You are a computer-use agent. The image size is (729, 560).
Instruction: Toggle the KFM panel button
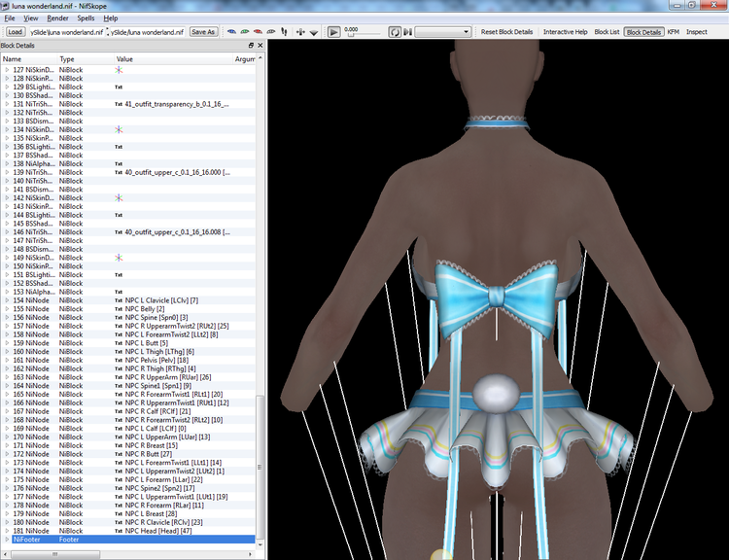click(x=674, y=32)
